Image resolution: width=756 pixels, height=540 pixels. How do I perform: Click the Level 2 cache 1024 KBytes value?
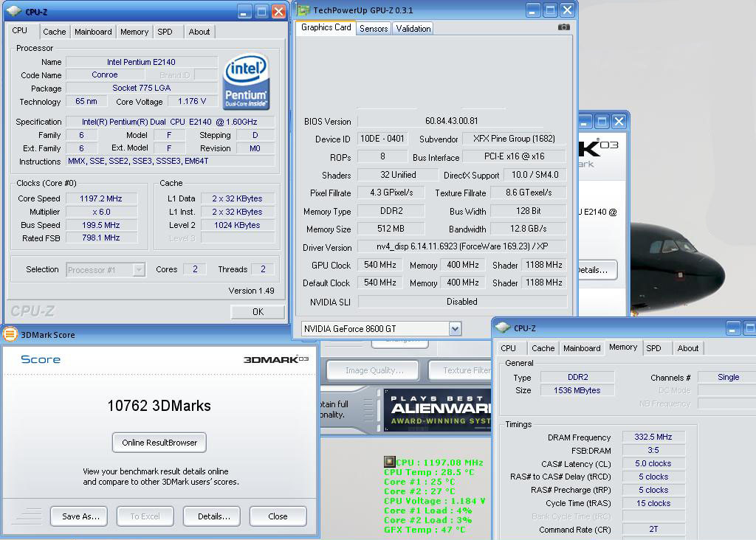pos(237,225)
